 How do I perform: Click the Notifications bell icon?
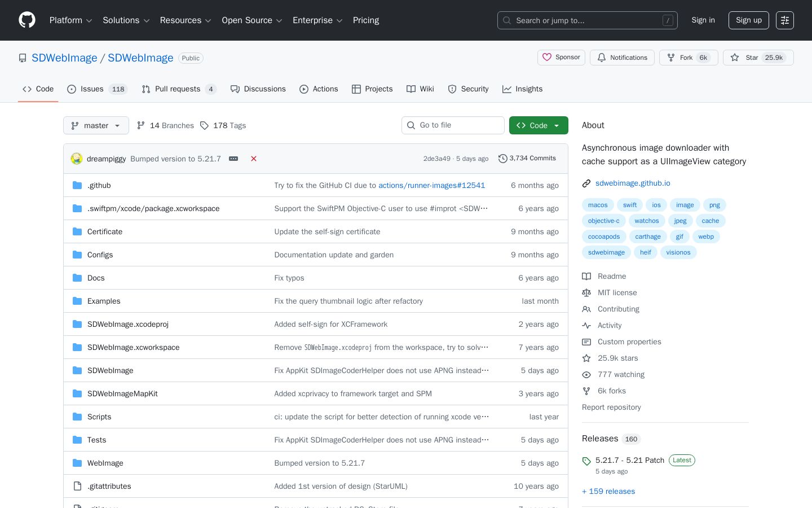[x=602, y=58]
